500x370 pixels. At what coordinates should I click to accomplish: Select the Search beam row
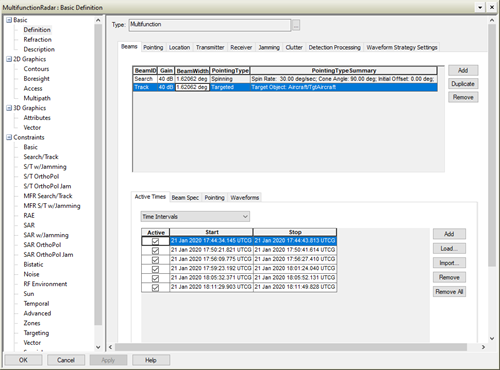(285, 79)
